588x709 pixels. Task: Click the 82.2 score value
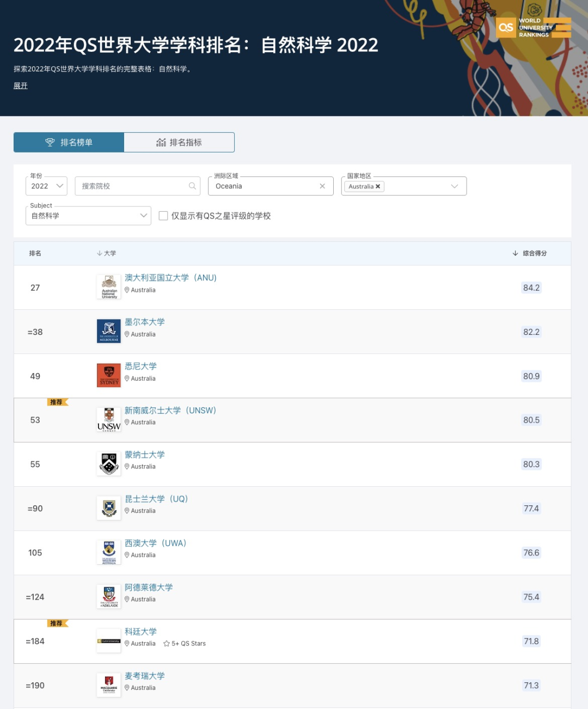[531, 332]
